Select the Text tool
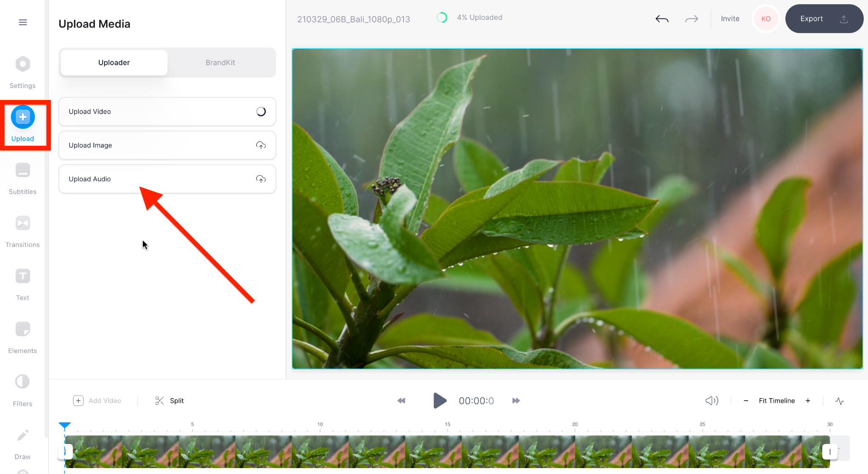This screenshot has width=868, height=474. click(x=23, y=284)
